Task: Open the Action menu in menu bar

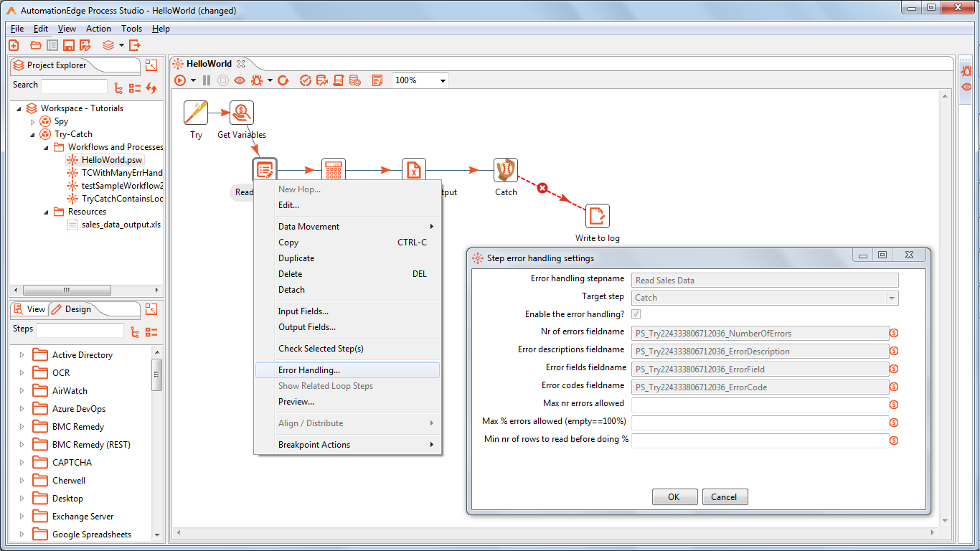Action: [x=98, y=29]
